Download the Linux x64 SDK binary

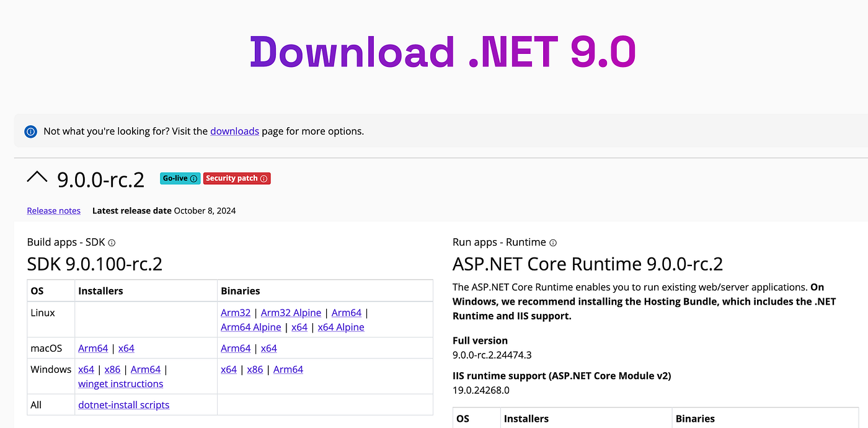(x=299, y=328)
